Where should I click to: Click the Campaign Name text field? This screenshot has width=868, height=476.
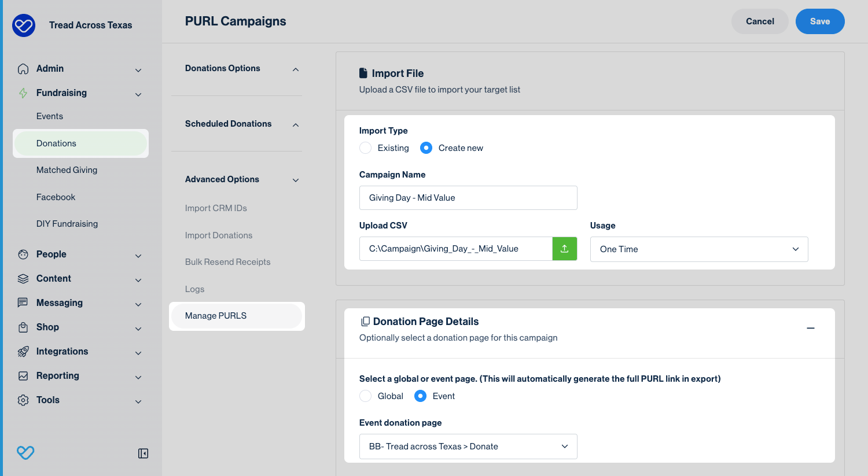click(468, 198)
